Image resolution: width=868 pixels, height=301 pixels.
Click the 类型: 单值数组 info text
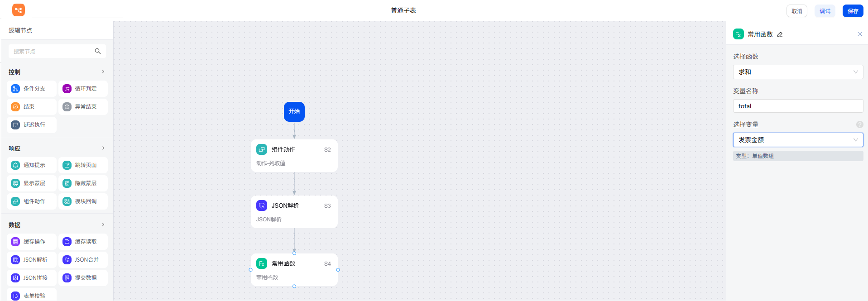755,156
